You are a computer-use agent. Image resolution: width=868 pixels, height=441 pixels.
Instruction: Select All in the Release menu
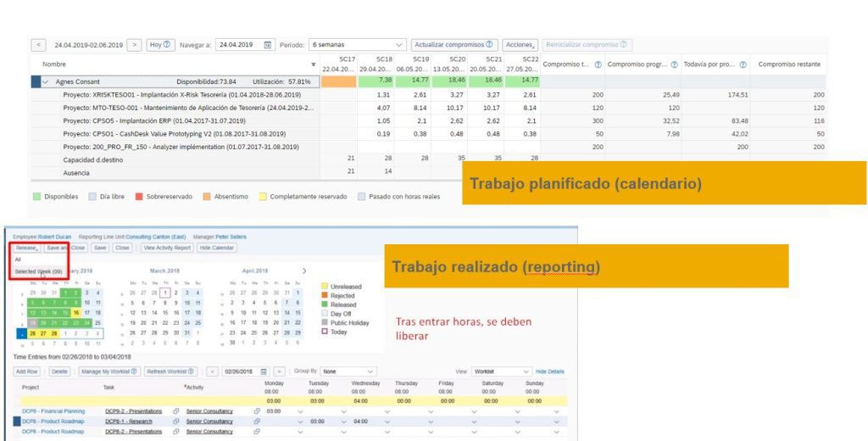click(x=18, y=258)
